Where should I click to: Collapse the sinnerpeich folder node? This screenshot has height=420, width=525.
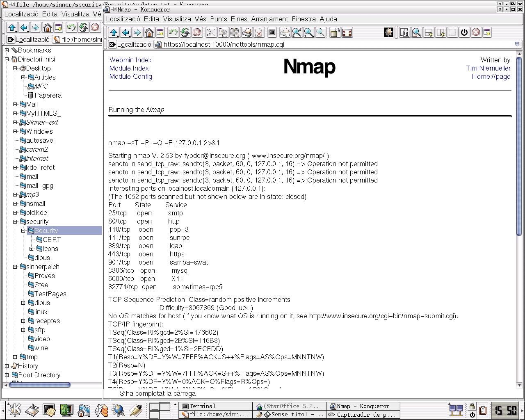click(15, 267)
